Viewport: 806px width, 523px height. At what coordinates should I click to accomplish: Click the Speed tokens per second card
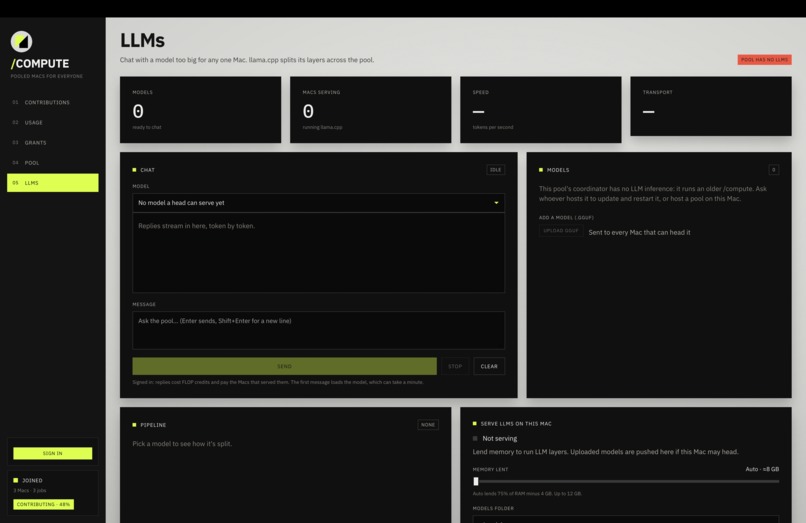click(541, 110)
